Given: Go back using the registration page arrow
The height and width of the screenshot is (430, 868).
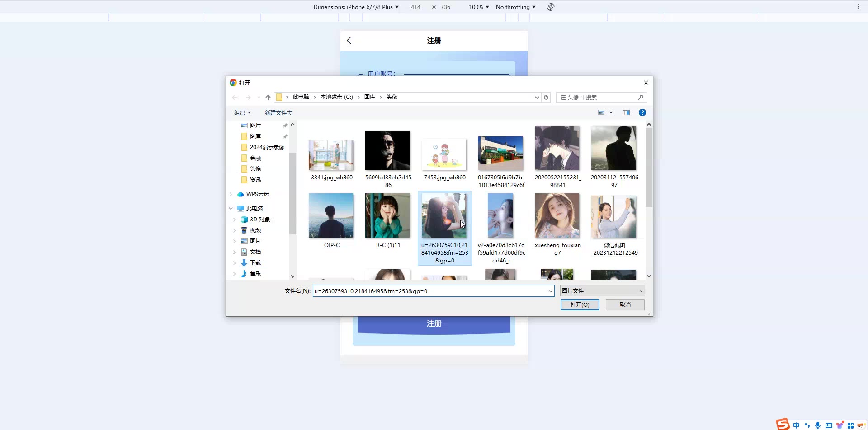Looking at the screenshot, I should pos(349,41).
